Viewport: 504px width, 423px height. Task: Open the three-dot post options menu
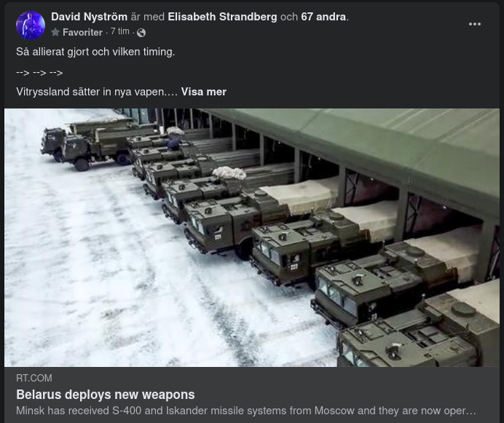[x=474, y=24]
